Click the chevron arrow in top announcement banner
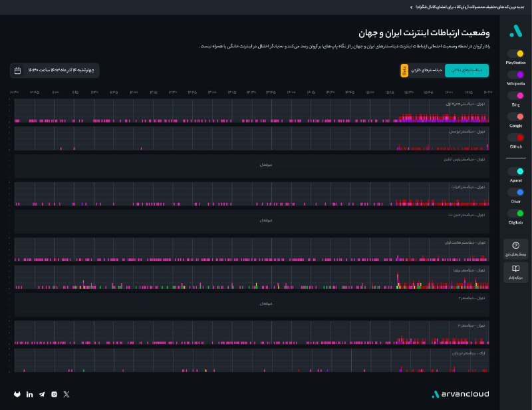 (x=411, y=7)
